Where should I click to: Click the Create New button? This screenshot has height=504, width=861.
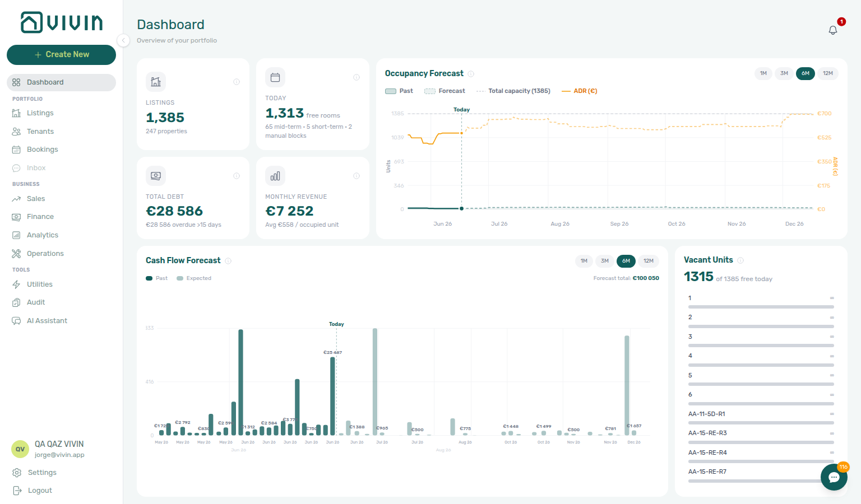click(x=61, y=55)
